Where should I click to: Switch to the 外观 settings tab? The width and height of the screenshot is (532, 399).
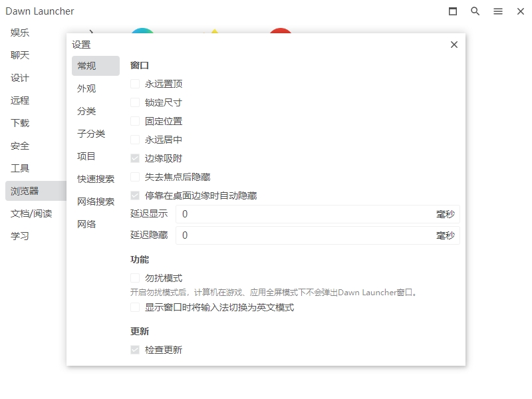[x=86, y=88]
